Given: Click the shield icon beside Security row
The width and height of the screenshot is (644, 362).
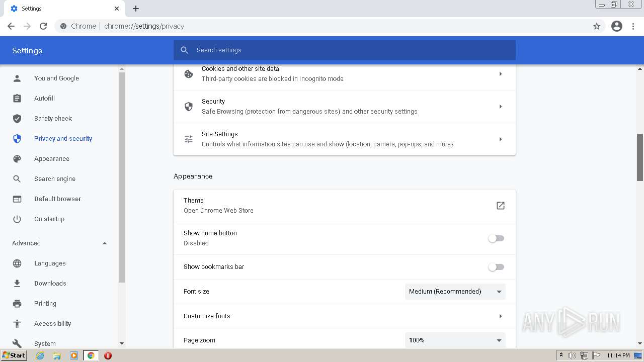Looking at the screenshot, I should click(x=189, y=107).
